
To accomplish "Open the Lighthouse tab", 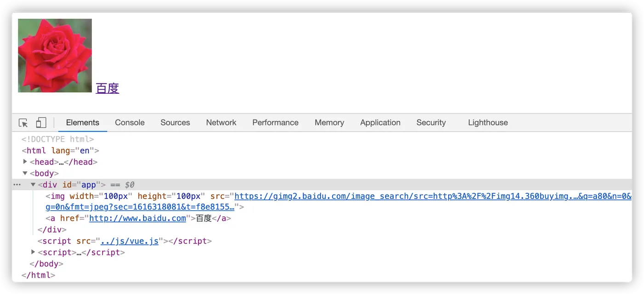I will 488,123.
